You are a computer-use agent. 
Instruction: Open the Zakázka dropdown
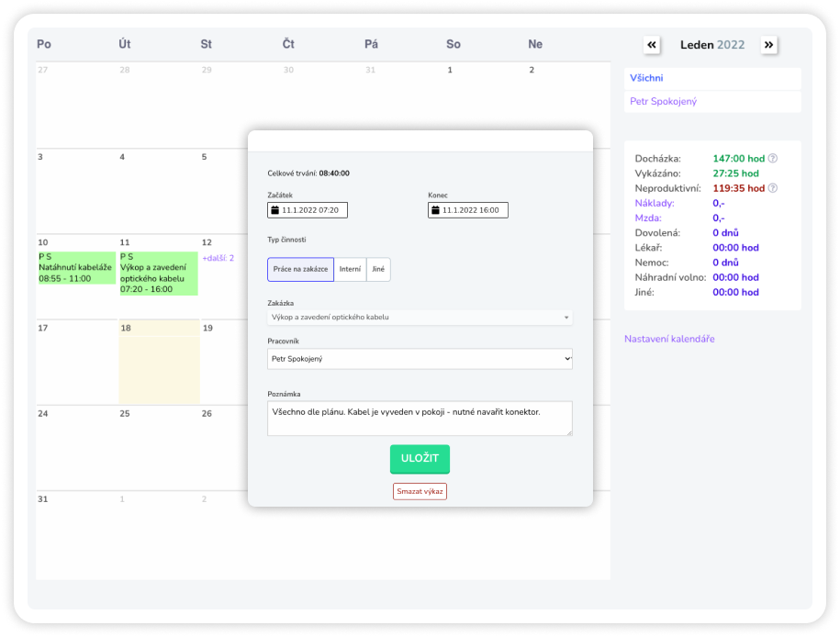point(420,318)
